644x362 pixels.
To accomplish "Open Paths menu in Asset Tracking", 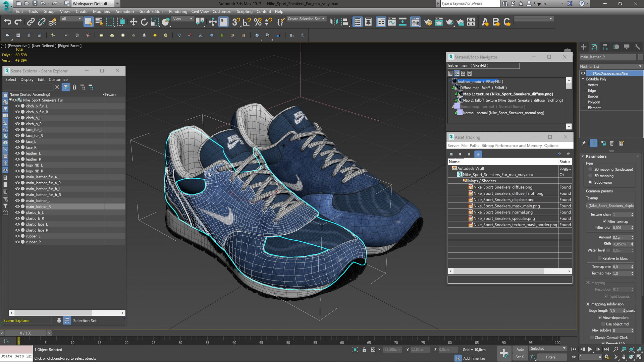I will [474, 145].
